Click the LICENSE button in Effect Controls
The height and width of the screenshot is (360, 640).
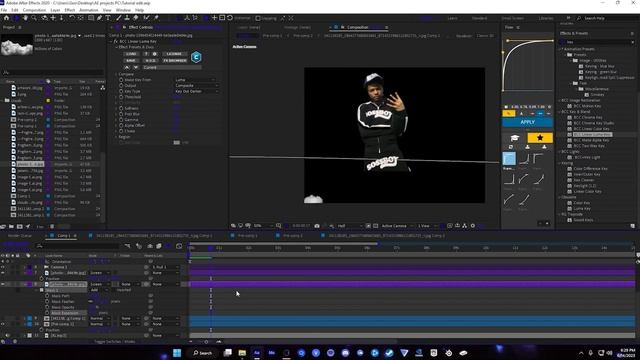point(174,54)
